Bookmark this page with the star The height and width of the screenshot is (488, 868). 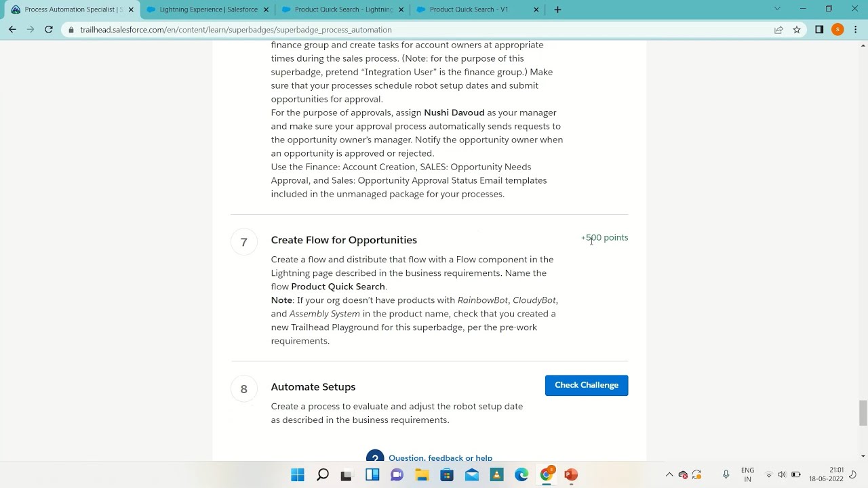(x=797, y=30)
